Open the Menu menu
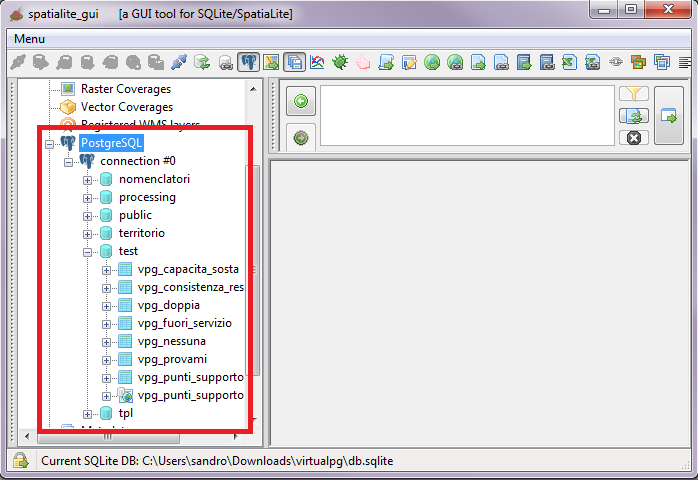 click(x=29, y=39)
